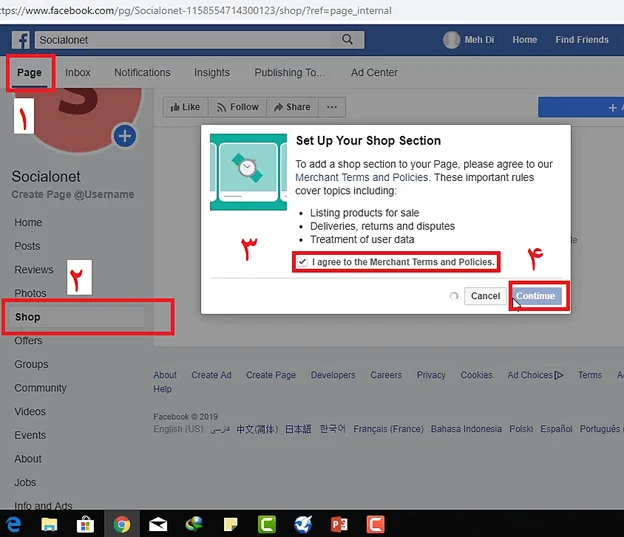Screen dimensions: 624x537
Task: Open the Merchant Terms and Policies link
Action: pos(362,177)
